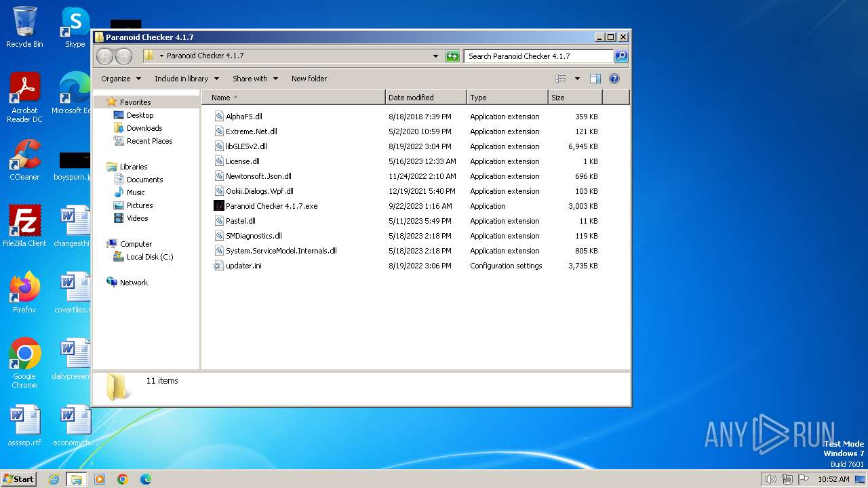Open Microsoft Edge from the taskbar
This screenshot has width=868, height=488.
click(x=146, y=479)
